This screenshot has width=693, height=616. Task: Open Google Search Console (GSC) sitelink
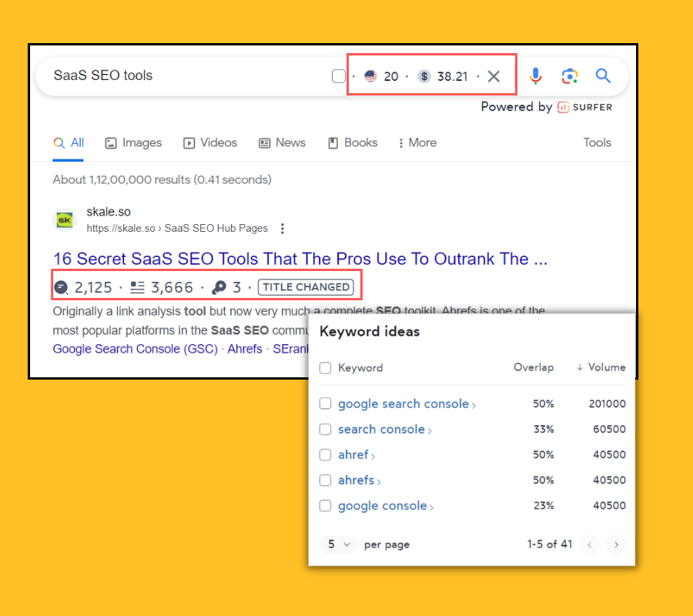click(x=136, y=349)
